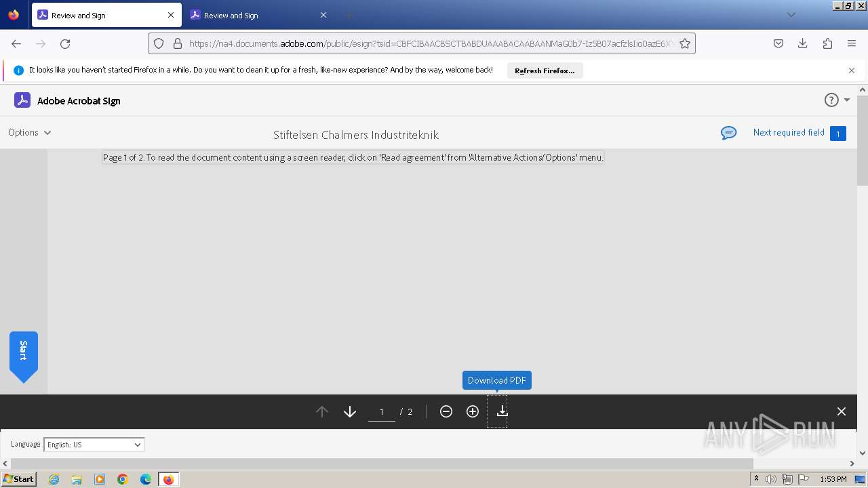Click the lock site security icon
868x488 pixels.
[178, 43]
